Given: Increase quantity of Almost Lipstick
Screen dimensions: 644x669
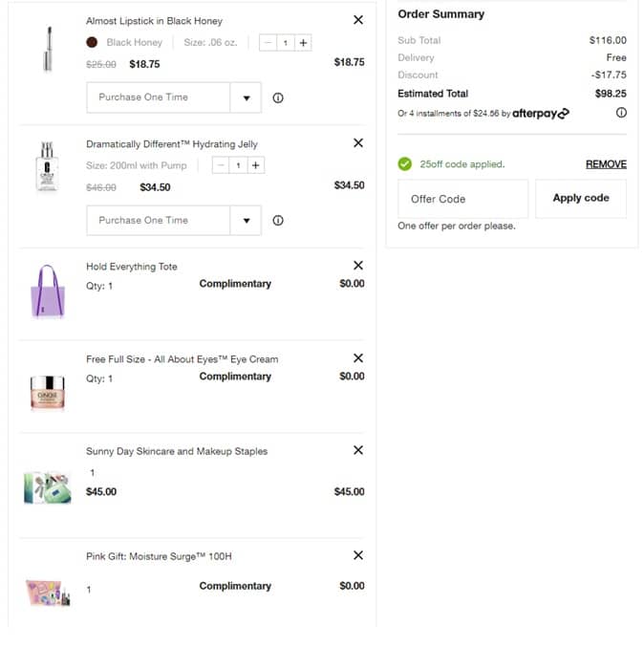Looking at the screenshot, I should tap(303, 43).
